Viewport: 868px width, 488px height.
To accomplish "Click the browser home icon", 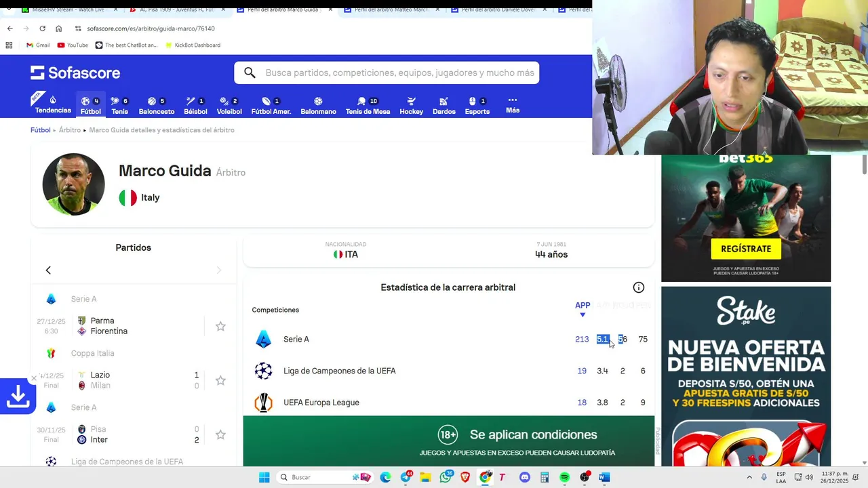I will pos(58,28).
